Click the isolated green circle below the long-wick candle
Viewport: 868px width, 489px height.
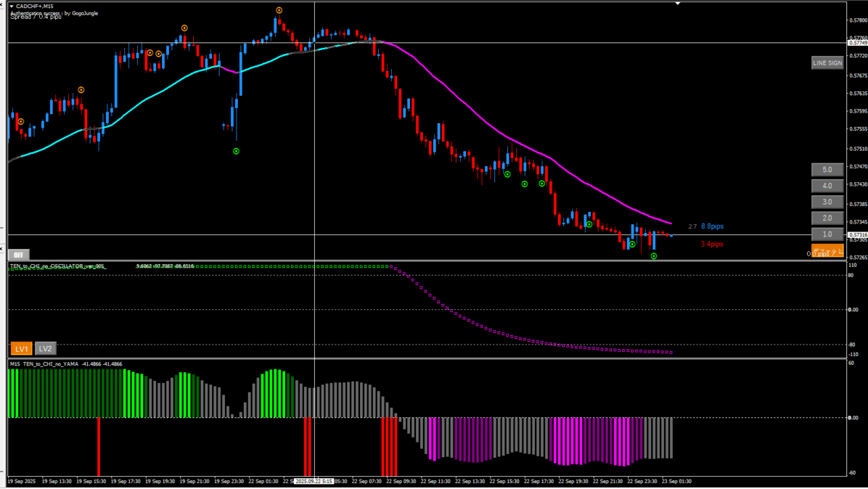pos(236,151)
